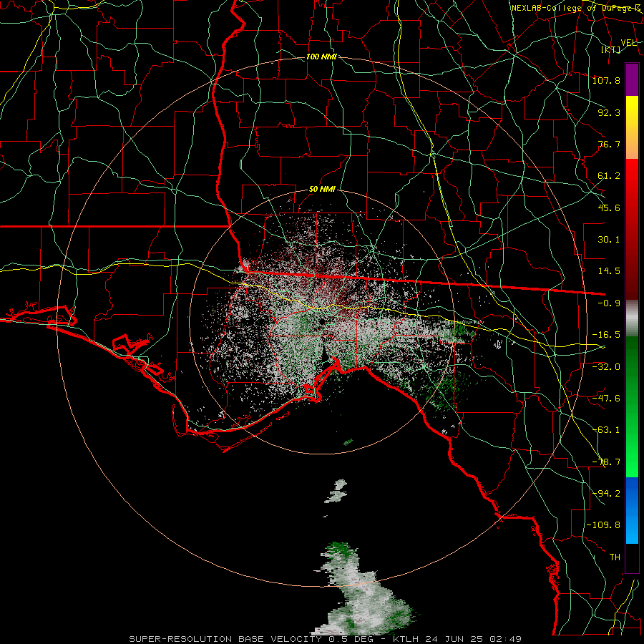Click the [KT] units label
The image size is (644, 644).
click(x=611, y=49)
